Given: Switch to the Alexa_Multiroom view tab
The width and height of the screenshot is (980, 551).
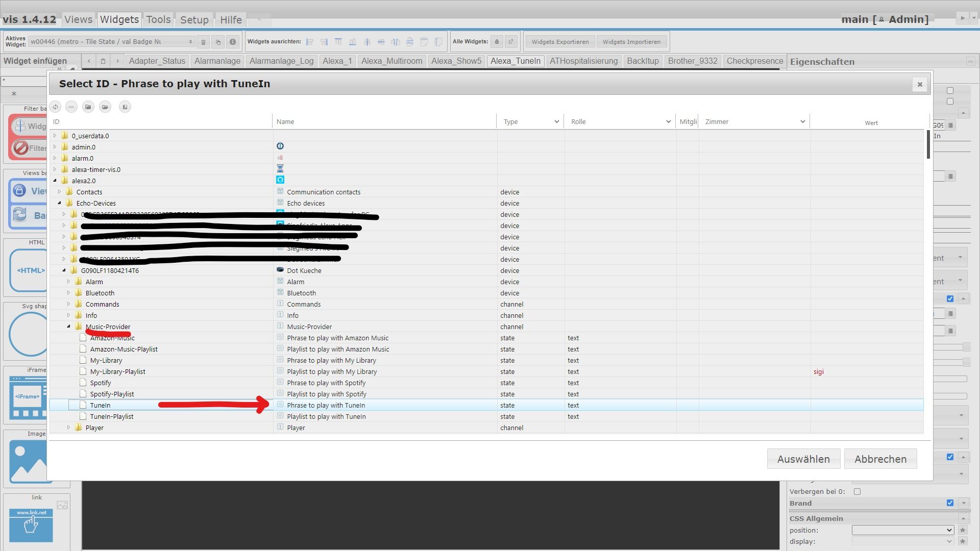Looking at the screenshot, I should [391, 61].
